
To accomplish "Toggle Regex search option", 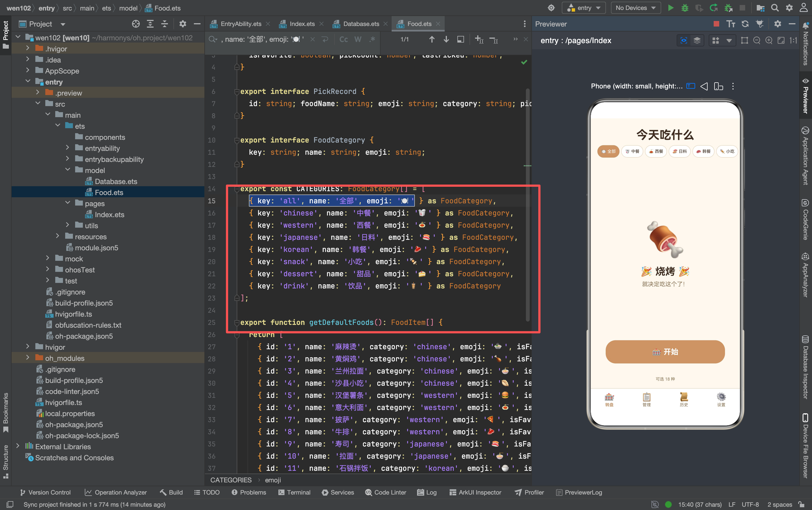I will (x=372, y=40).
